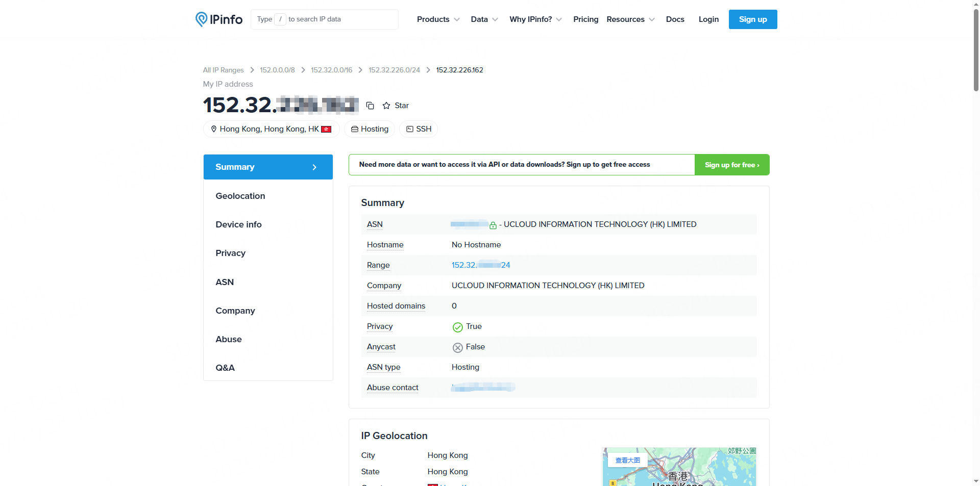This screenshot has height=486, width=980.
Task: Open 152.32.0.0/16 breadcrumb link
Action: tap(331, 70)
